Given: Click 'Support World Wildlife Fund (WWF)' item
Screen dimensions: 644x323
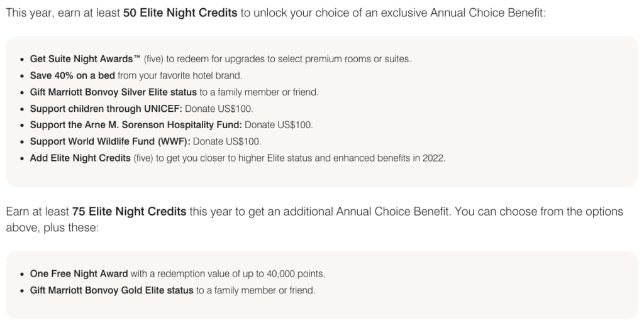Looking at the screenshot, I should pos(145,141).
